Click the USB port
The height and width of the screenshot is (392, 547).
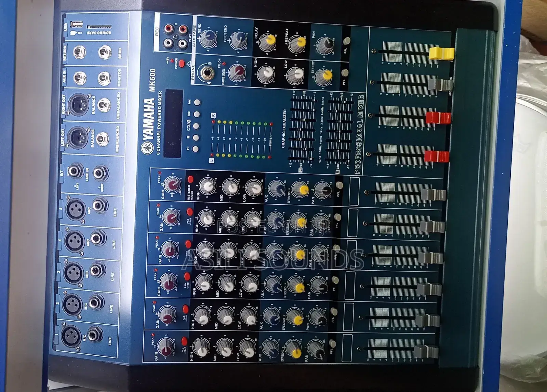(x=77, y=24)
